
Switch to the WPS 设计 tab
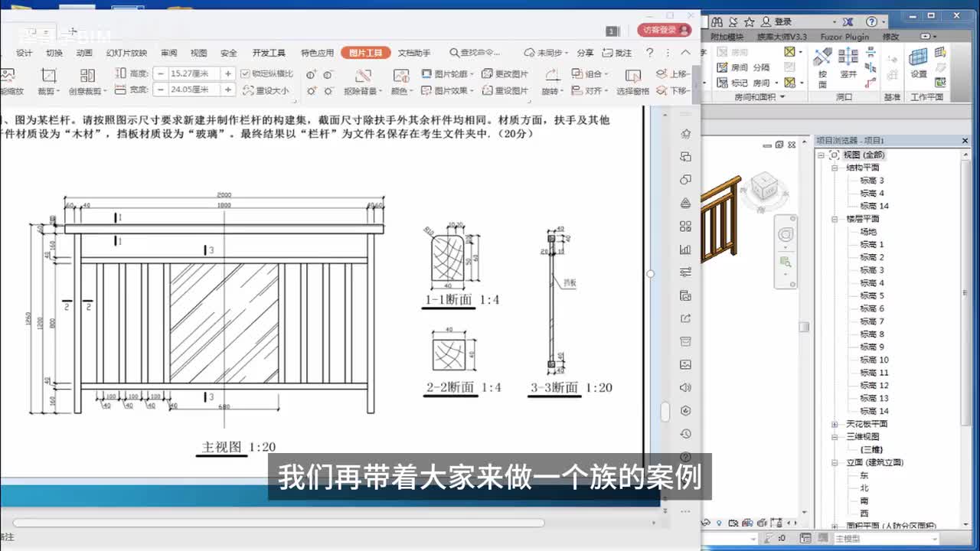pyautogui.click(x=24, y=53)
